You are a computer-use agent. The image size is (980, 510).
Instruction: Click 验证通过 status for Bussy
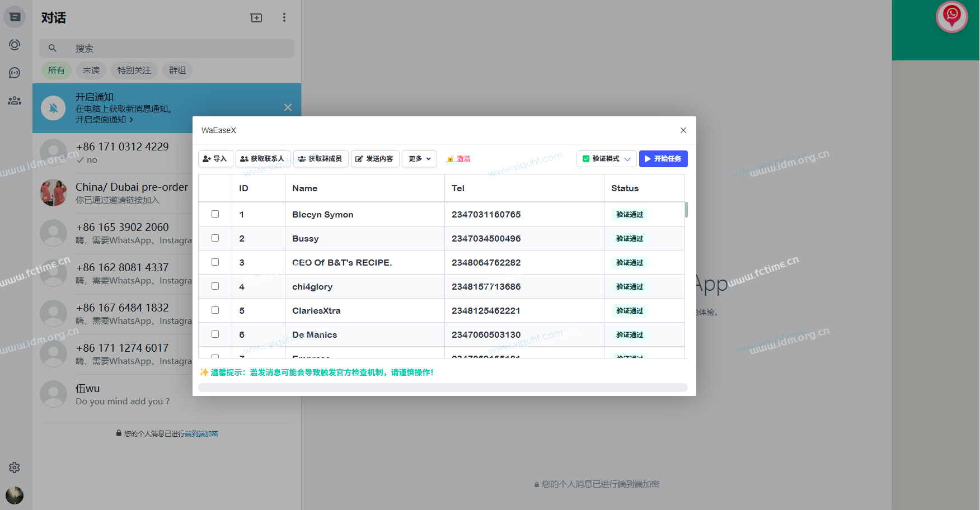click(x=630, y=239)
